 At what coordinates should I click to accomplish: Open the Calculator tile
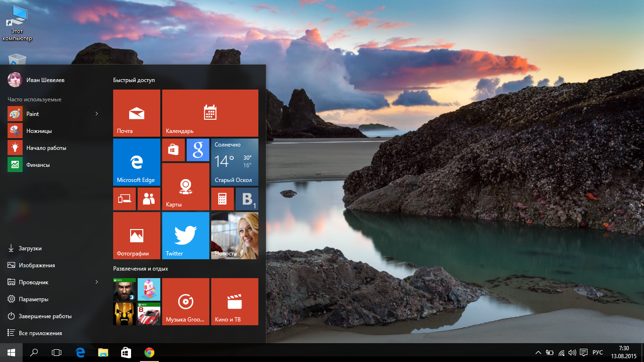[223, 199]
